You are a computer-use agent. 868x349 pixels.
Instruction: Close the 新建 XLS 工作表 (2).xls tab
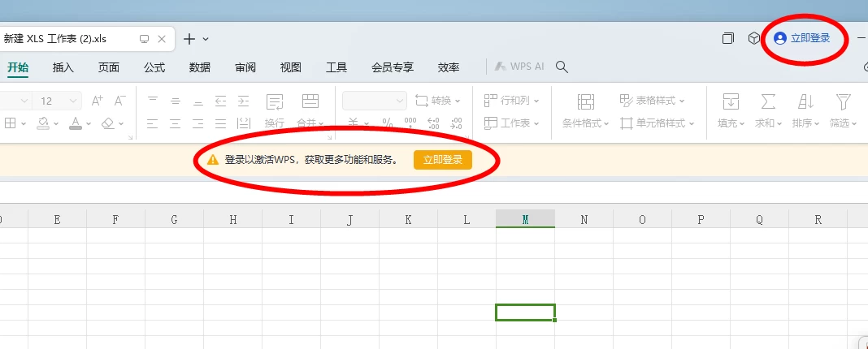coord(162,39)
